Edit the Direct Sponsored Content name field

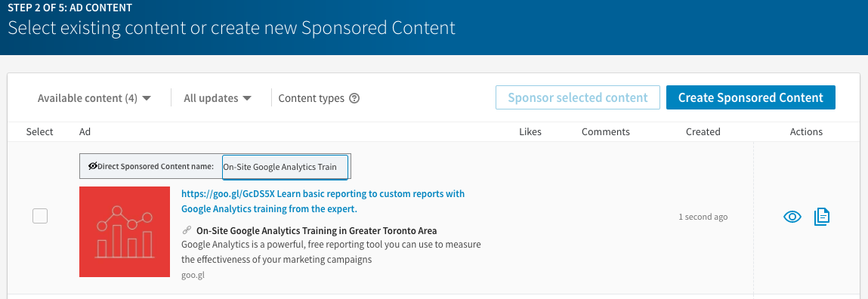coord(285,167)
